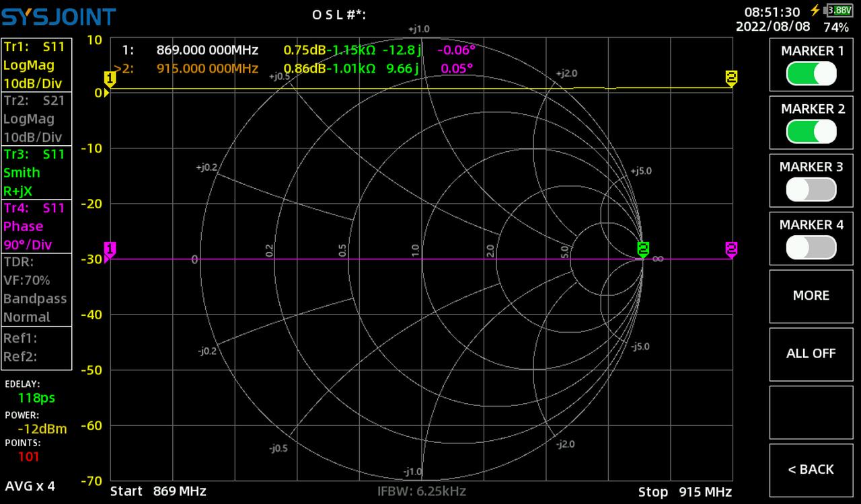The image size is (861, 504).
Task: Click the -j2.0 Smith chart label
Action: tap(565, 444)
